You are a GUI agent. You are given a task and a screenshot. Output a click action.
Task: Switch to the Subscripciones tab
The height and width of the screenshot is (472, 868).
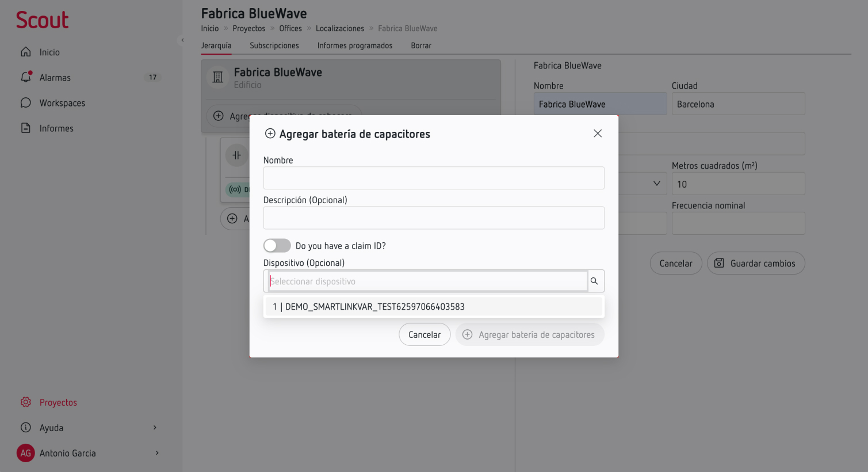pyautogui.click(x=274, y=45)
